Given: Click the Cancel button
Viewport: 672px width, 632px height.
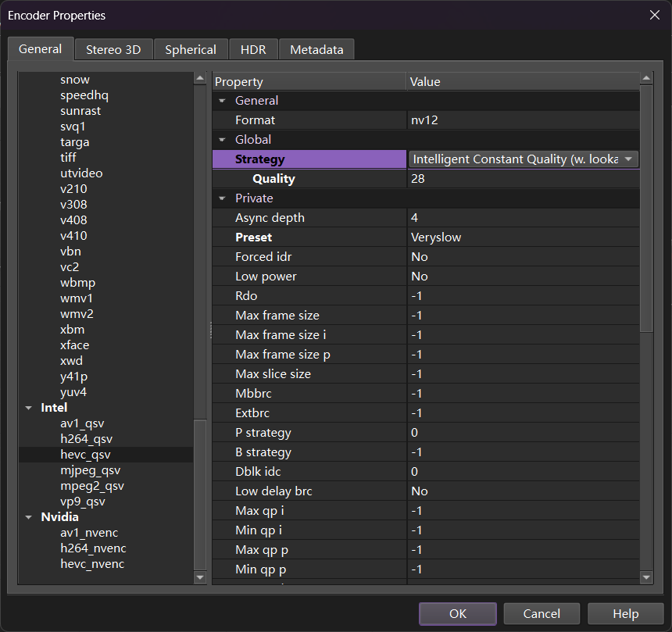Looking at the screenshot, I should (542, 614).
